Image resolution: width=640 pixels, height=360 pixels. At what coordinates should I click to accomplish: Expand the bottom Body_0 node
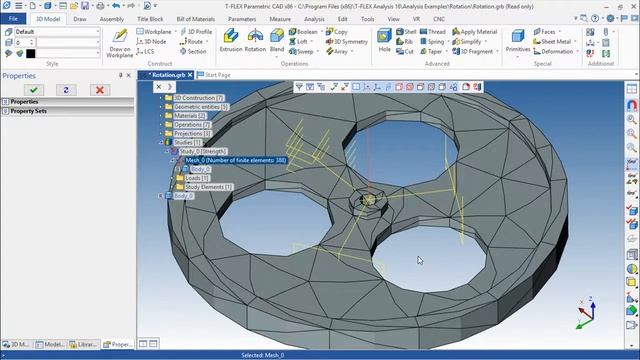[161, 196]
